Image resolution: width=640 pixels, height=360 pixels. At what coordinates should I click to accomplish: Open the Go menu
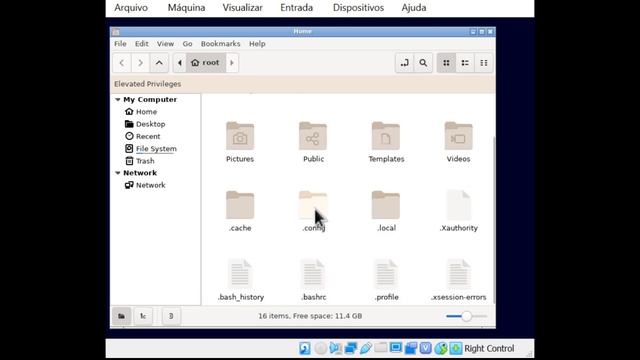pos(187,44)
